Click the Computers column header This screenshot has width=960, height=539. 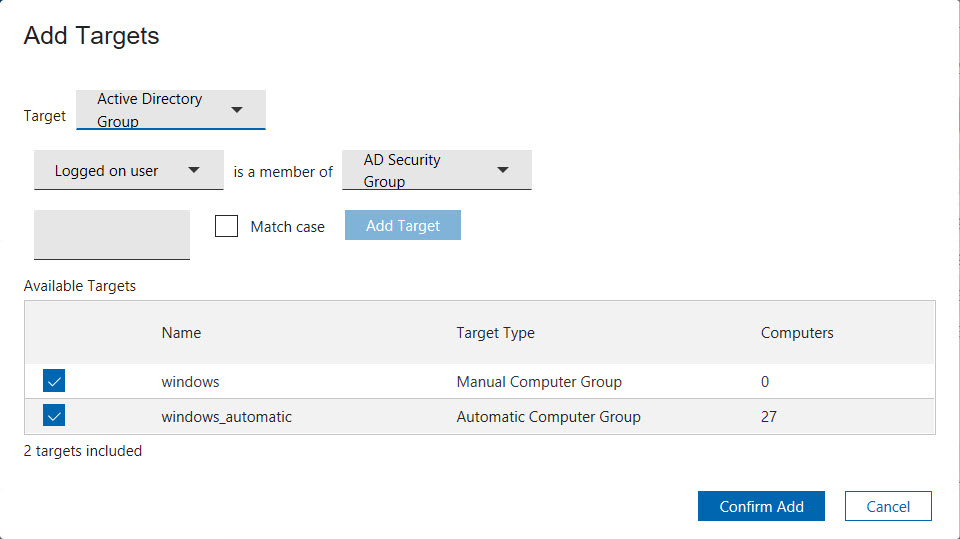797,333
